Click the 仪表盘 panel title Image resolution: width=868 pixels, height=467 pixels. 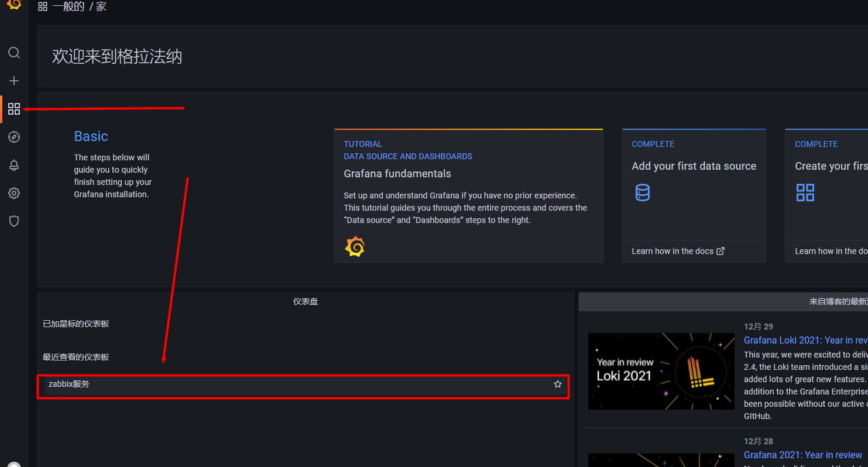(306, 301)
